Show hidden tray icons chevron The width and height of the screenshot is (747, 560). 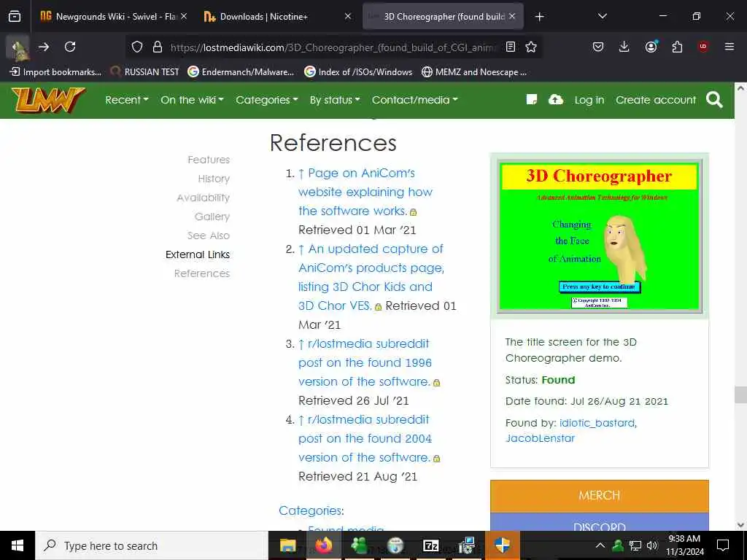[600, 545]
